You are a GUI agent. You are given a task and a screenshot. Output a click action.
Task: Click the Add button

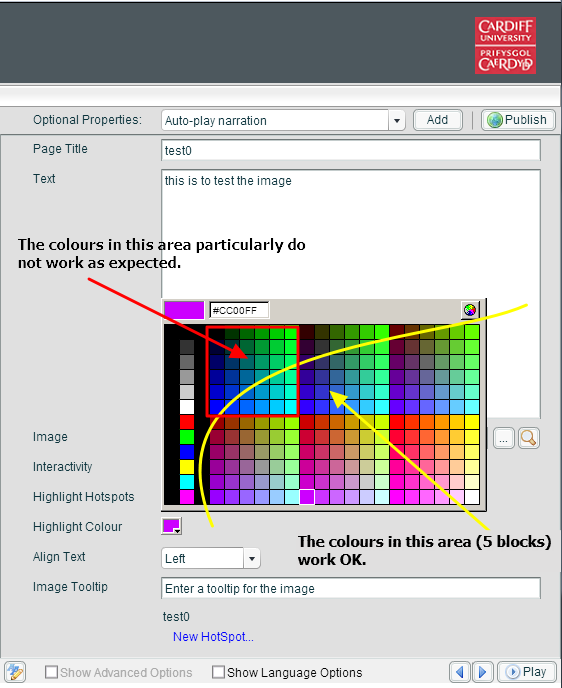pyautogui.click(x=437, y=120)
